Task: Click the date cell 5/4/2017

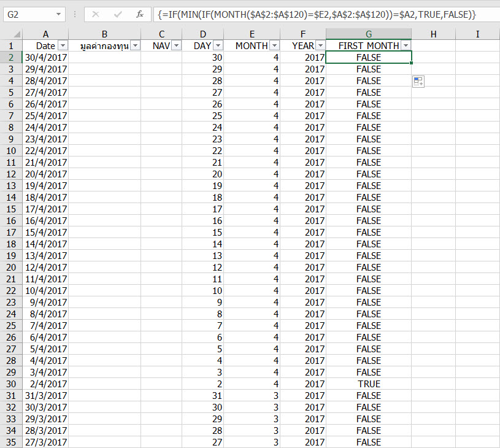Action: 45,349
